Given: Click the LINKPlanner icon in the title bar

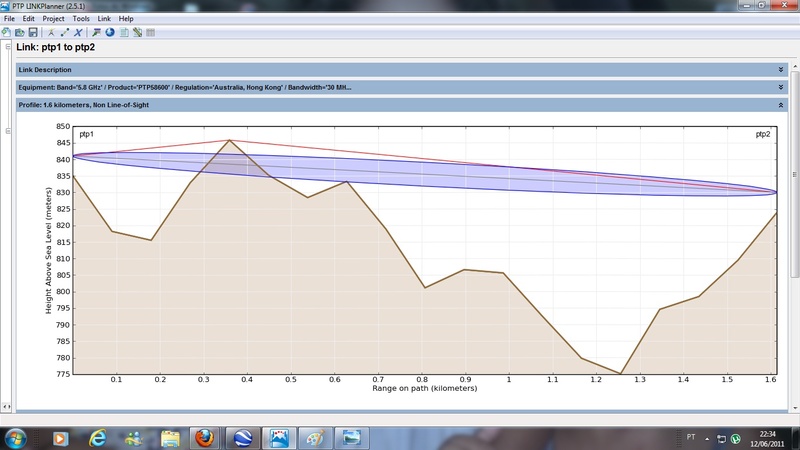Looking at the screenshot, I should (x=5, y=6).
